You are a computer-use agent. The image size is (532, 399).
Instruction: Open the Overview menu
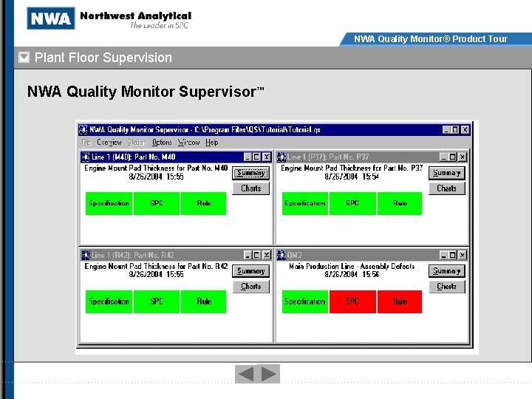[x=109, y=143]
